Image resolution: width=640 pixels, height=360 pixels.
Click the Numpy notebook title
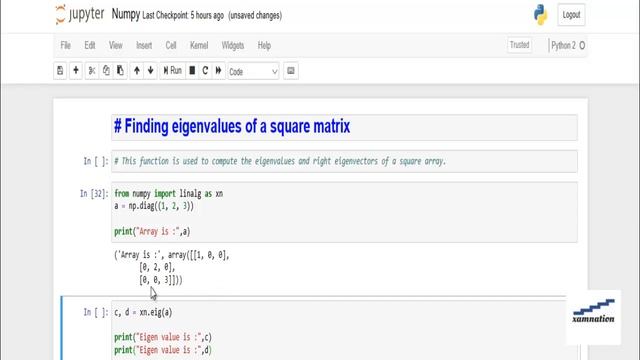click(x=126, y=14)
